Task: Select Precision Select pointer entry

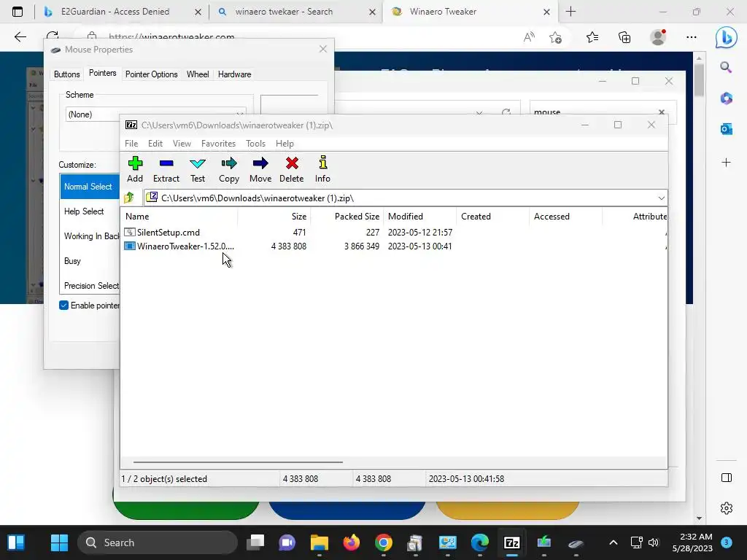Action: [x=90, y=286]
